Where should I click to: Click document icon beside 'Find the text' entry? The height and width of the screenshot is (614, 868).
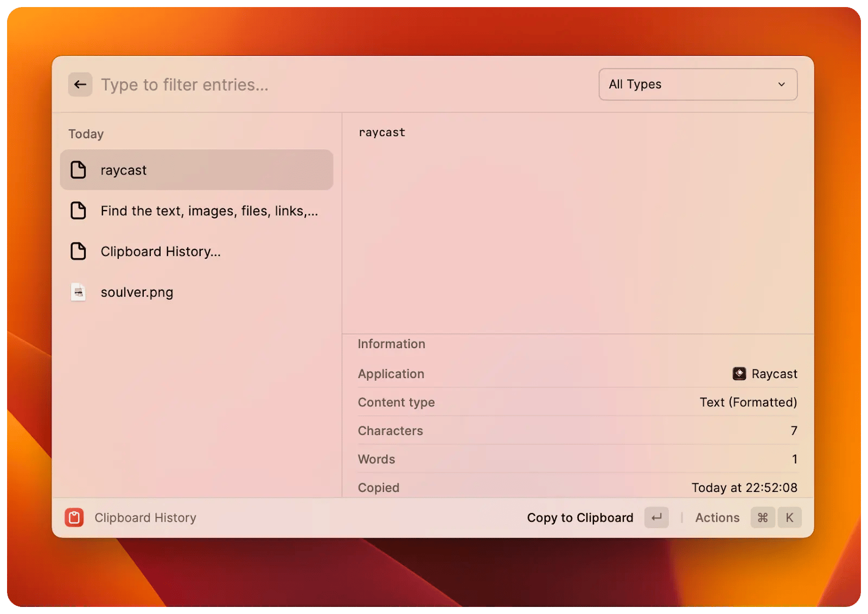pyautogui.click(x=79, y=210)
